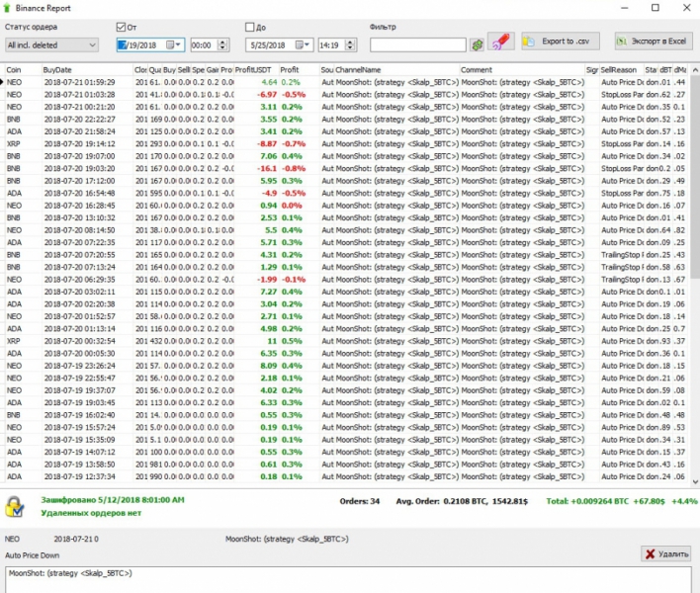
Task: Select NEO row dated 2018-07-20 06:29:35
Action: (x=346, y=280)
